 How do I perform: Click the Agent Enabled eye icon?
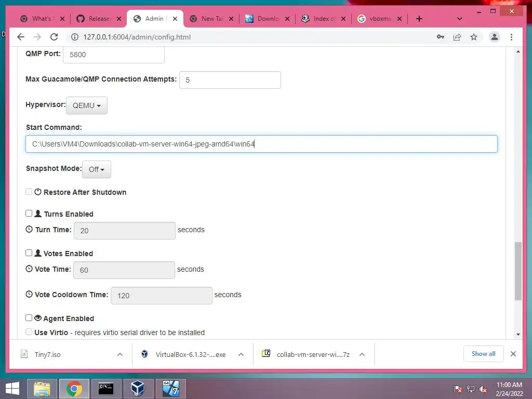coord(38,318)
